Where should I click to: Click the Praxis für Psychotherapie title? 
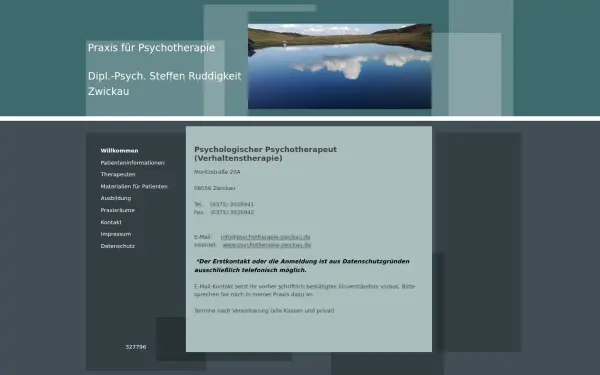click(152, 48)
